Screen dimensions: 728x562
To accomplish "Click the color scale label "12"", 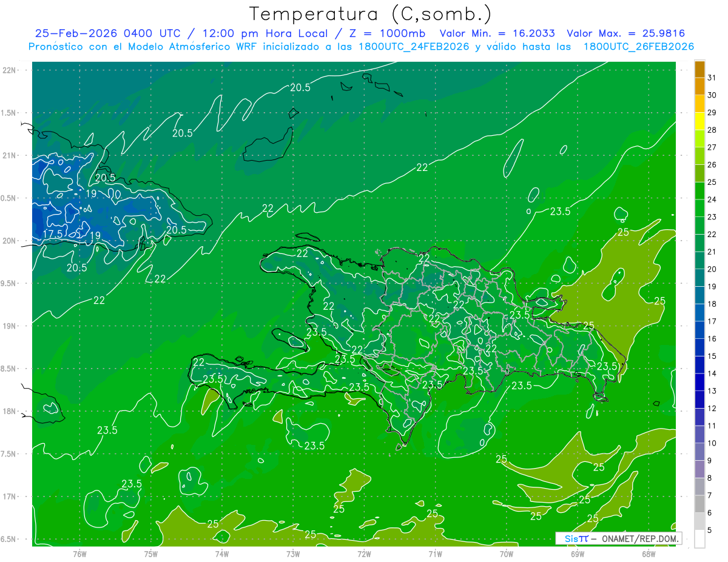I will point(712,409).
